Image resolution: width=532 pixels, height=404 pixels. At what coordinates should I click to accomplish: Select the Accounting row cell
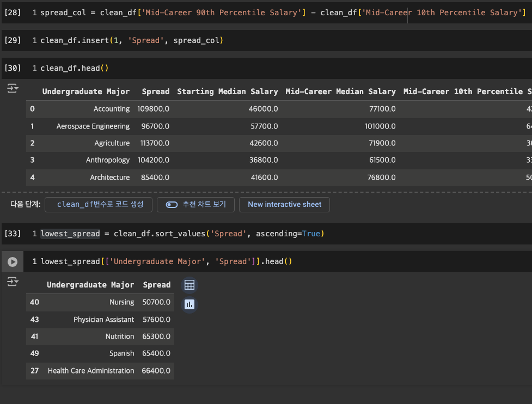tap(112, 109)
